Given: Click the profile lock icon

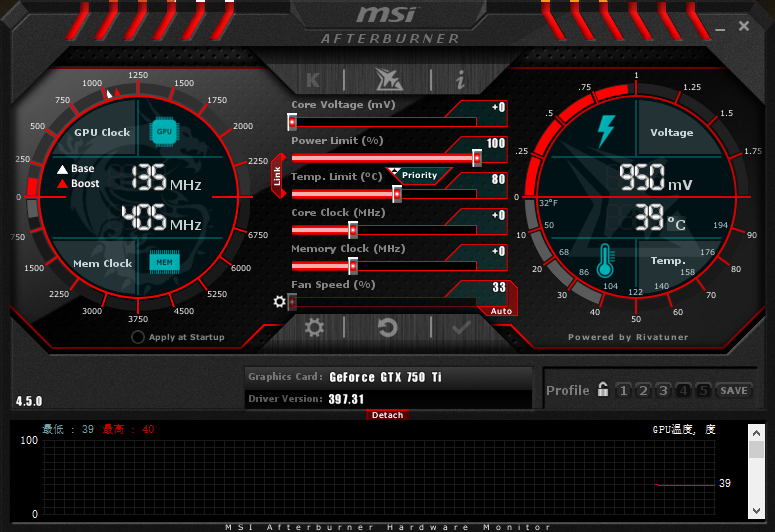Looking at the screenshot, I should 603,389.
